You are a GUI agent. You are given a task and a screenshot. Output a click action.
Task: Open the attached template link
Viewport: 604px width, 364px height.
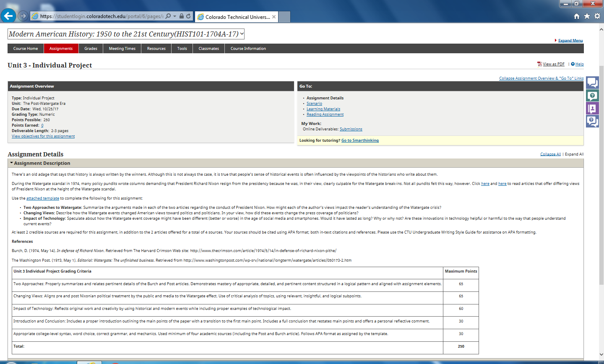click(43, 198)
